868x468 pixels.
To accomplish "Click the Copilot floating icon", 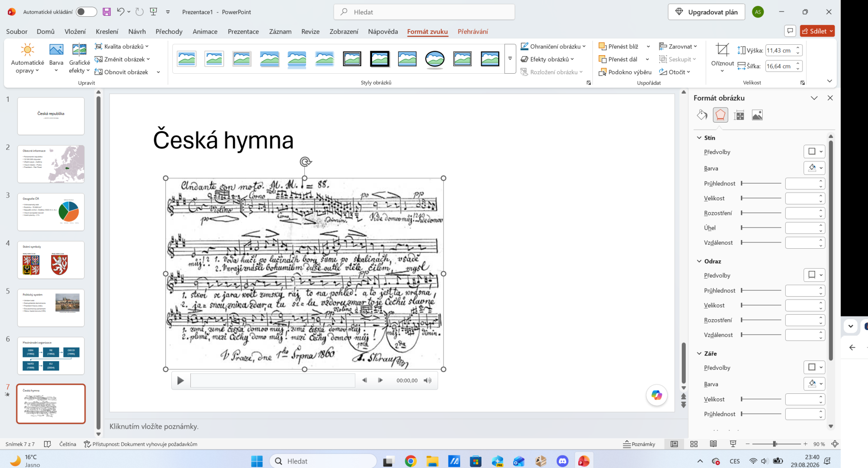I will pos(657,395).
